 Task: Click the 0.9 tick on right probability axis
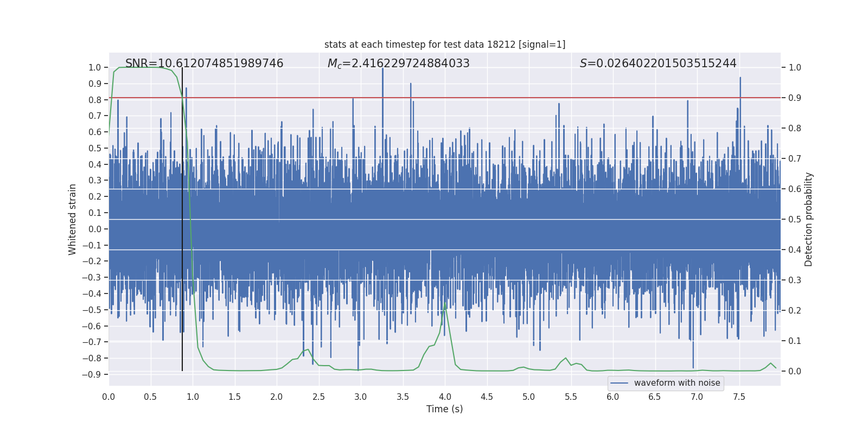coord(795,98)
